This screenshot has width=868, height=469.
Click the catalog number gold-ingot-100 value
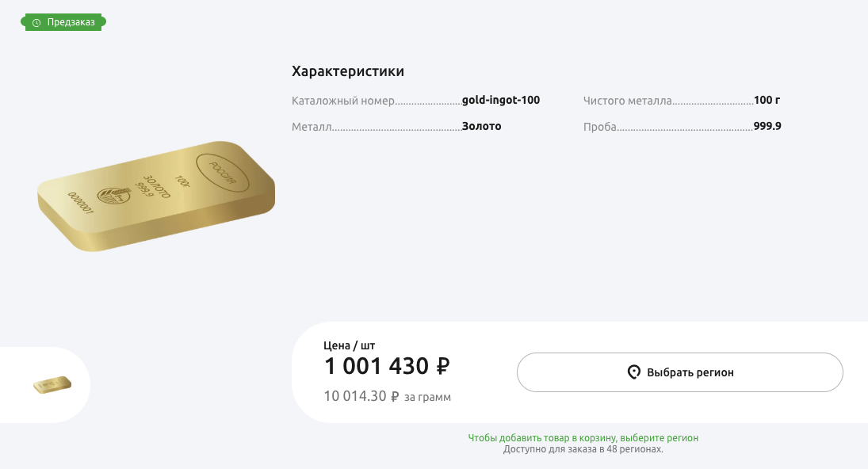(501, 100)
